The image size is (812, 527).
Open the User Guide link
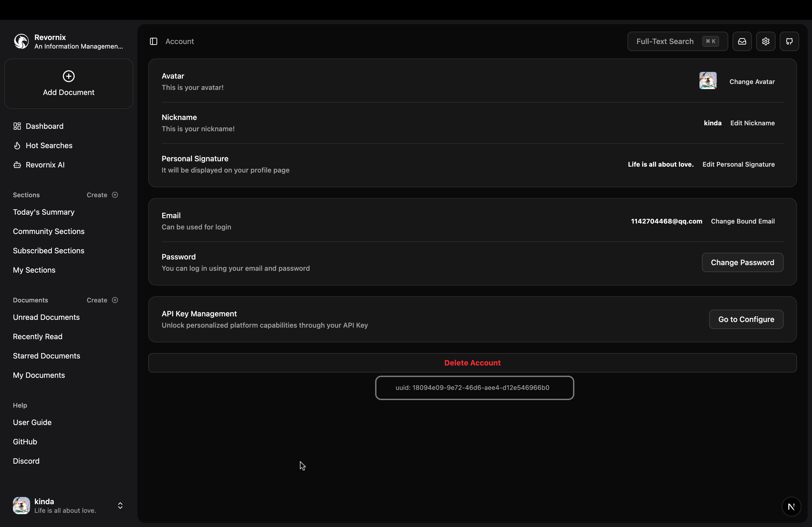click(x=32, y=422)
